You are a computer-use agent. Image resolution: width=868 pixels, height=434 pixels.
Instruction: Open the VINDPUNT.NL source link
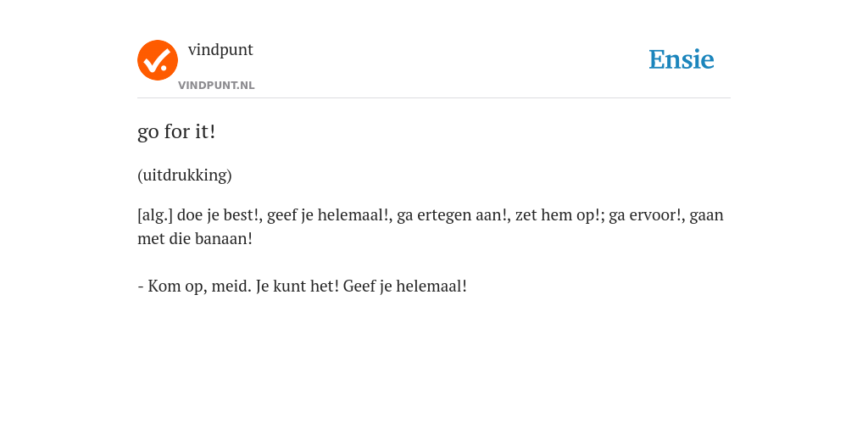coord(216,86)
